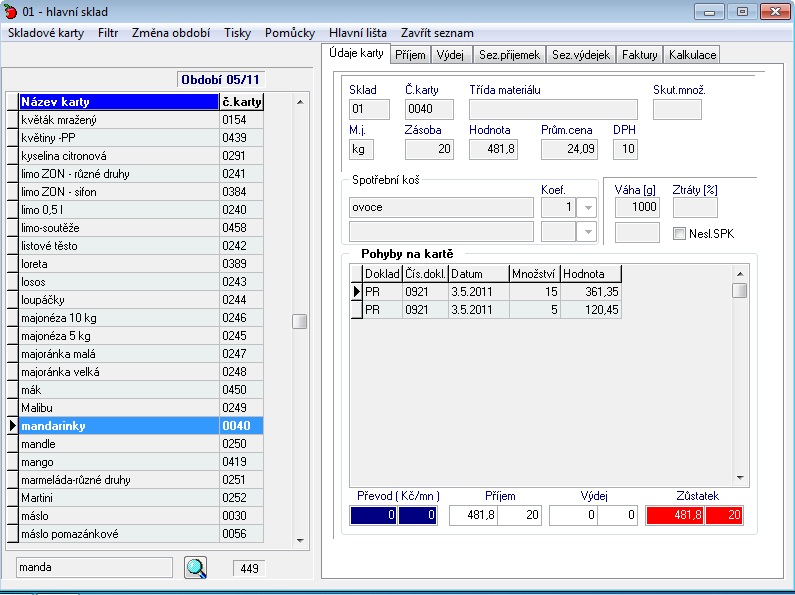Select the losos row

(141, 282)
